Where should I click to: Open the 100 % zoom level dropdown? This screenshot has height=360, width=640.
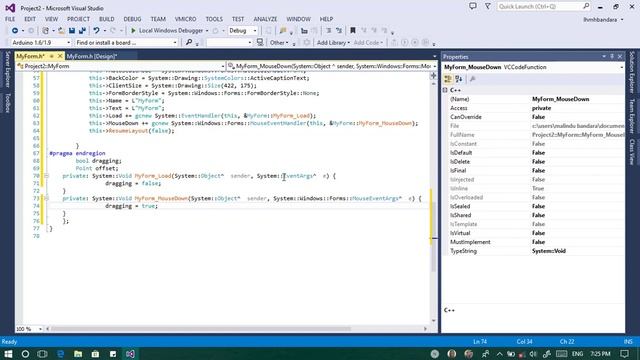(29, 329)
